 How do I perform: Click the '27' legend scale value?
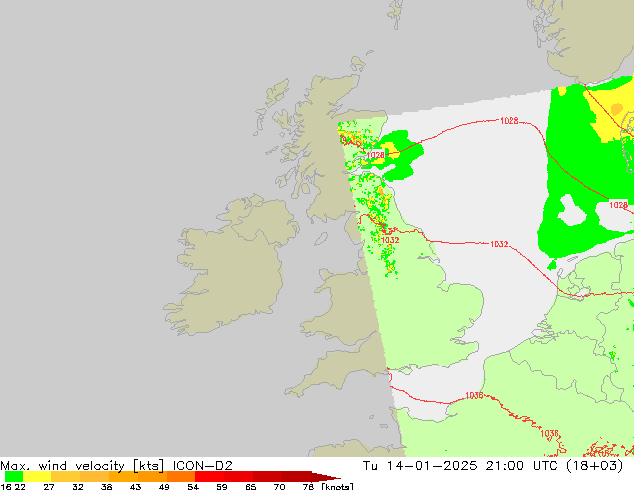(x=49, y=486)
